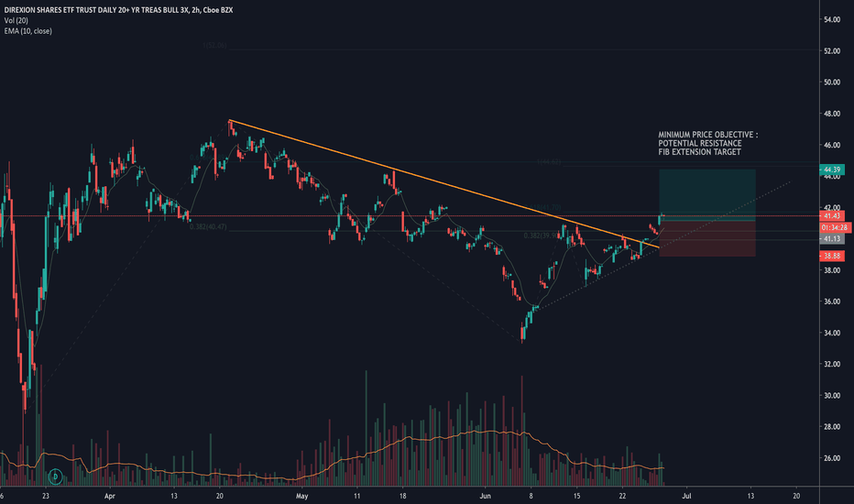Select the dotted ascending support trendline

coord(662,246)
